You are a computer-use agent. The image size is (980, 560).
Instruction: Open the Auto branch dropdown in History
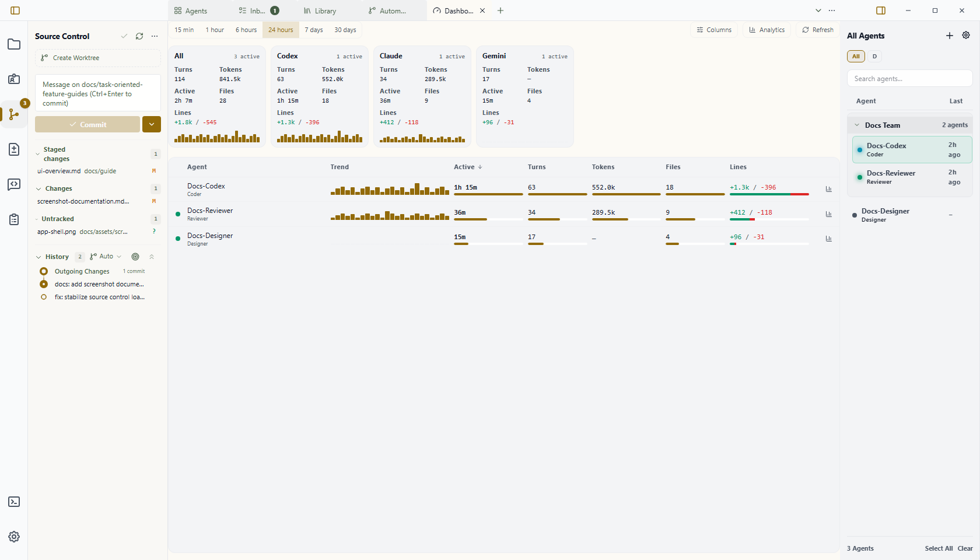point(106,257)
